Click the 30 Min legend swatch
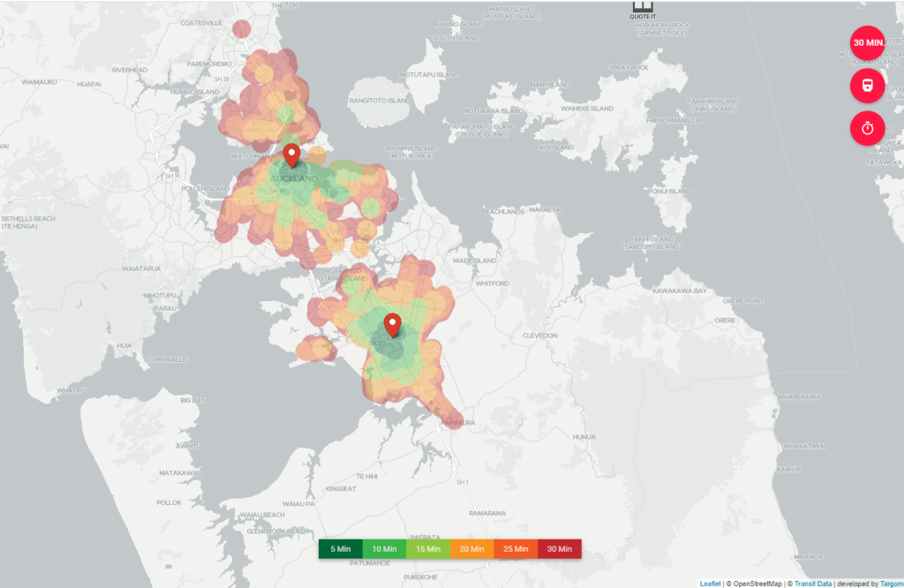The width and height of the screenshot is (904, 588). (x=559, y=549)
